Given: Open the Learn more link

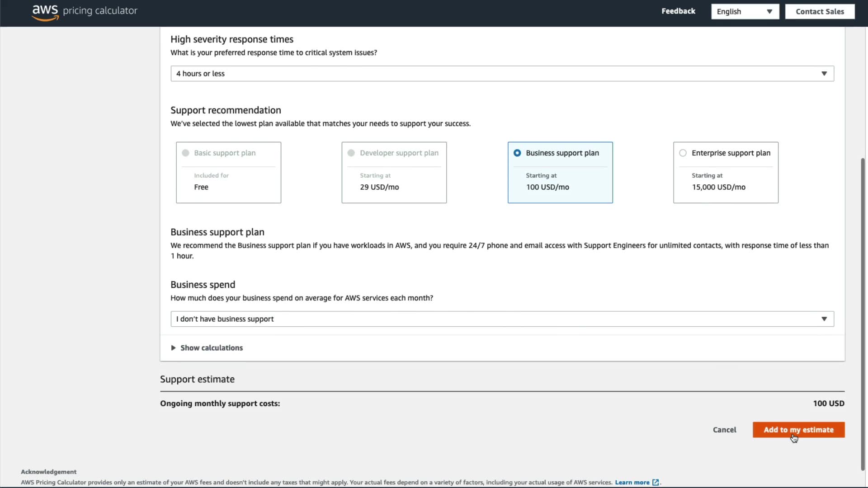Looking at the screenshot, I should pos(632,483).
